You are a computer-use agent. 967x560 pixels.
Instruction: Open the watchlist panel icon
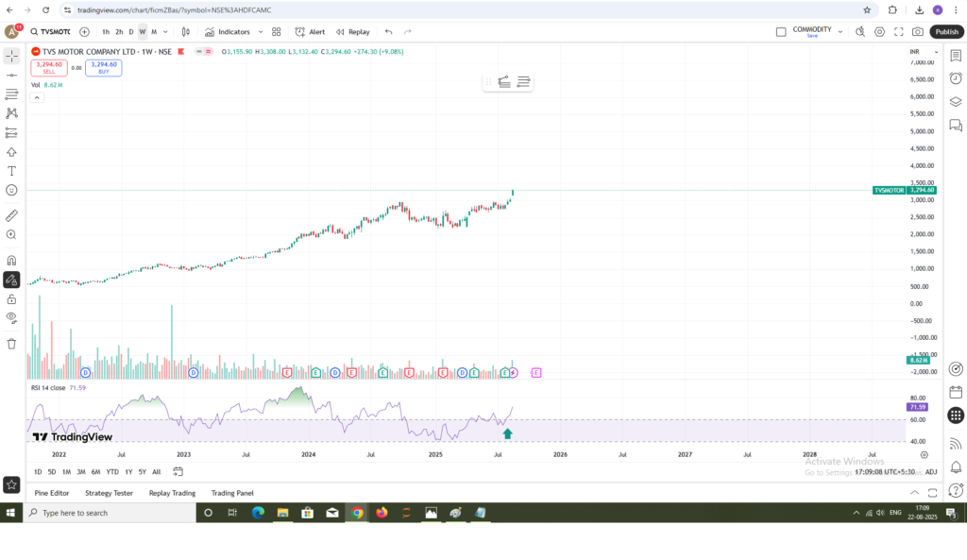[x=956, y=56]
